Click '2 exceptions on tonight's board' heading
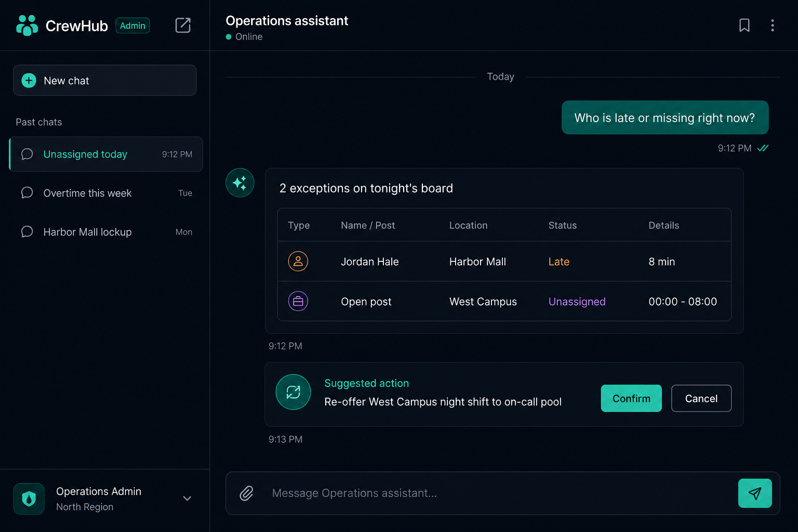Image resolution: width=798 pixels, height=532 pixels. coord(366,188)
